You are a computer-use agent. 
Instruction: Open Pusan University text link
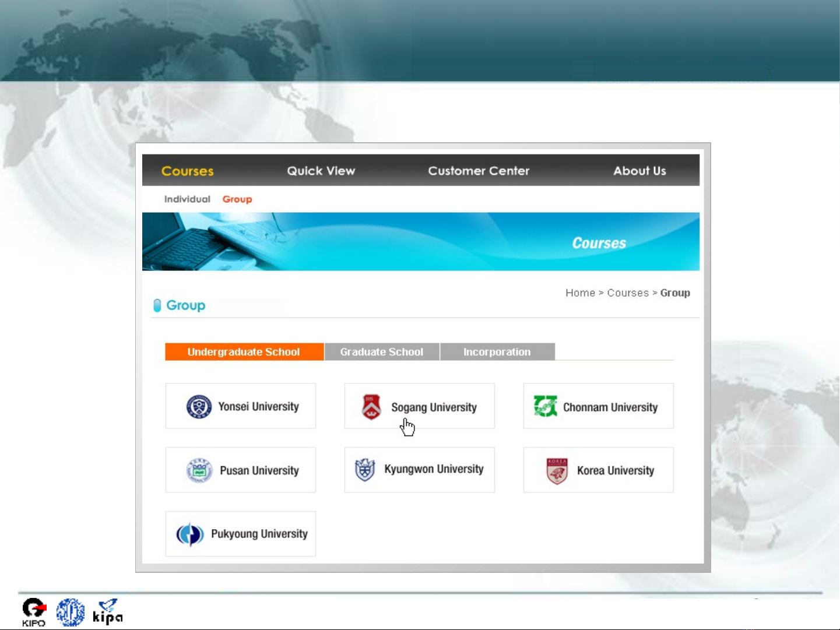click(x=259, y=471)
